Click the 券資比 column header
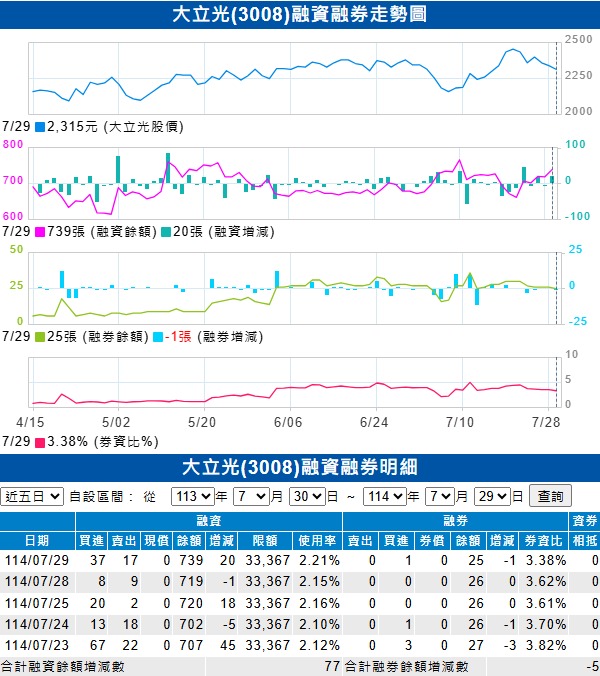 543,541
